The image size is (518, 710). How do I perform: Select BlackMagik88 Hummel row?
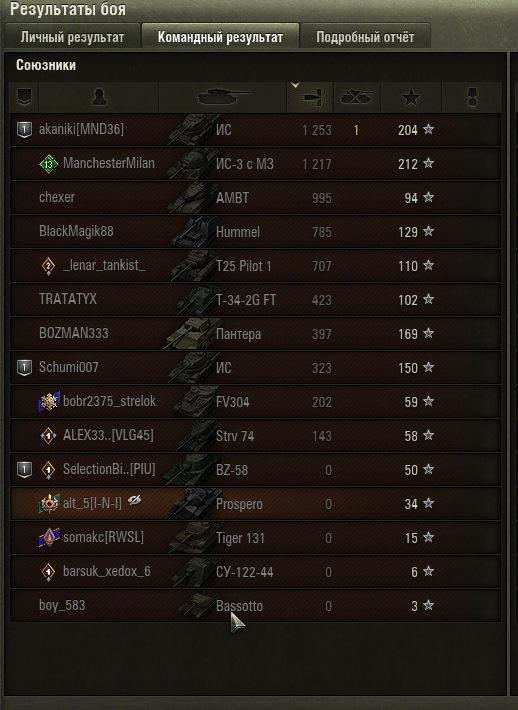click(x=255, y=232)
